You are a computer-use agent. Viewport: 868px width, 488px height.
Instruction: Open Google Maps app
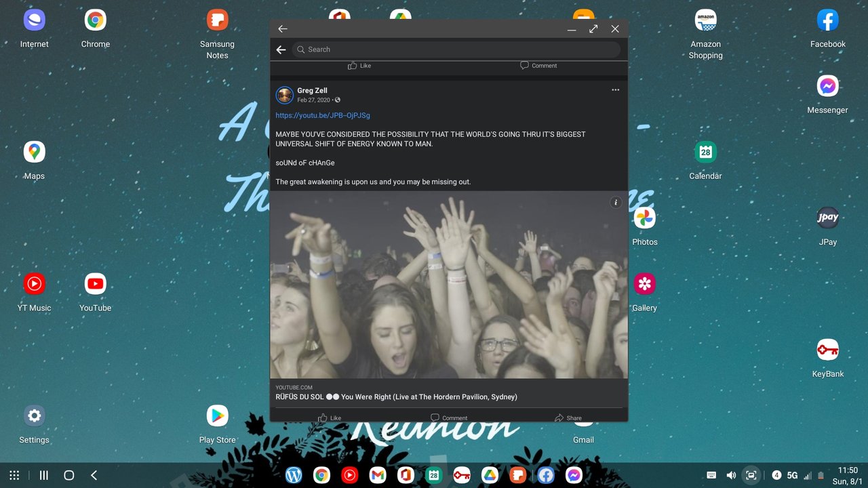[34, 152]
